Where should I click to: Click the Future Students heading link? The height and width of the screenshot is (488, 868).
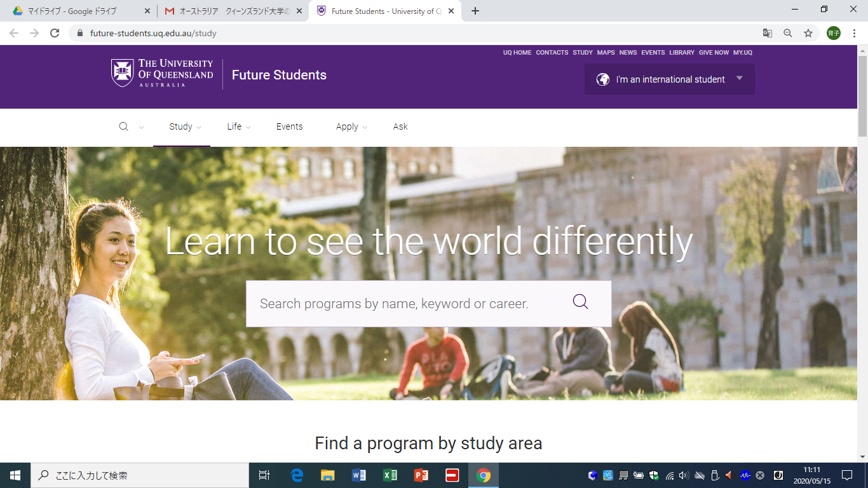[x=279, y=75]
